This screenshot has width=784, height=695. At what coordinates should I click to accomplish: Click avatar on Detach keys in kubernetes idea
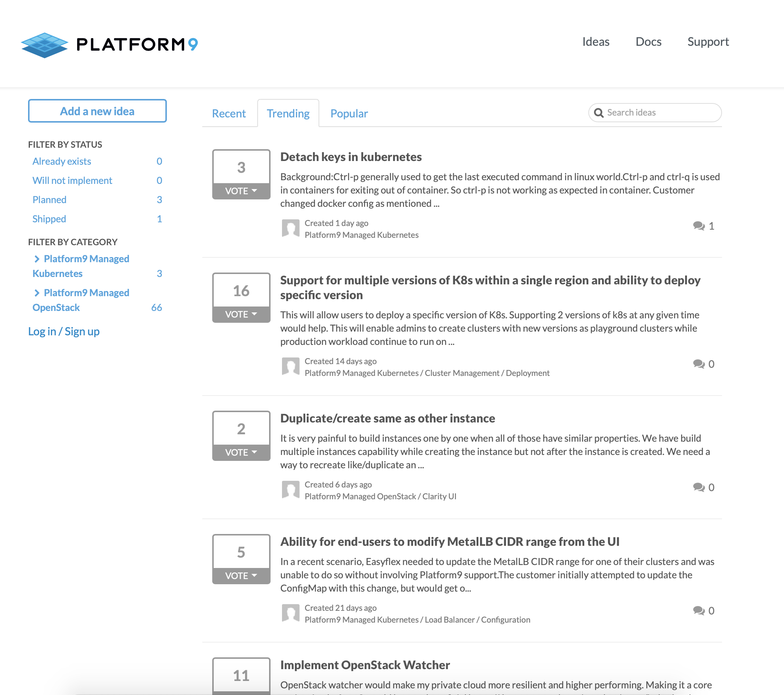point(290,229)
